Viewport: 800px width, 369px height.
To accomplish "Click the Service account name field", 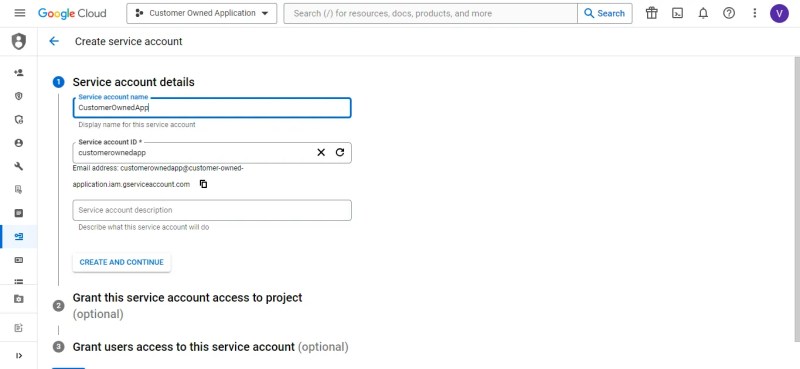I will click(x=212, y=108).
